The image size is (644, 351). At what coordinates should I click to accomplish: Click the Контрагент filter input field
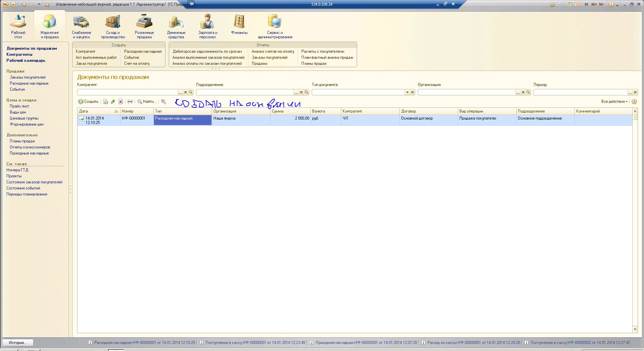[x=128, y=92]
